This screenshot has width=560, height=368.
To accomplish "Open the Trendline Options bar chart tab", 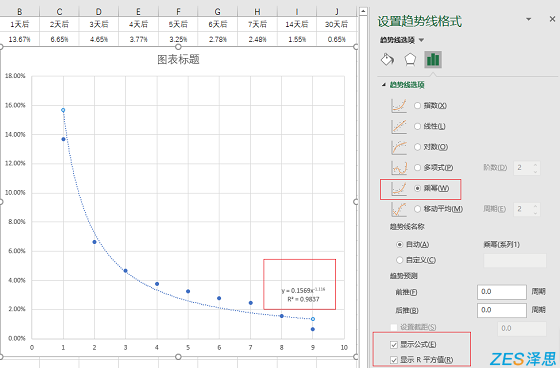I will pos(433,59).
